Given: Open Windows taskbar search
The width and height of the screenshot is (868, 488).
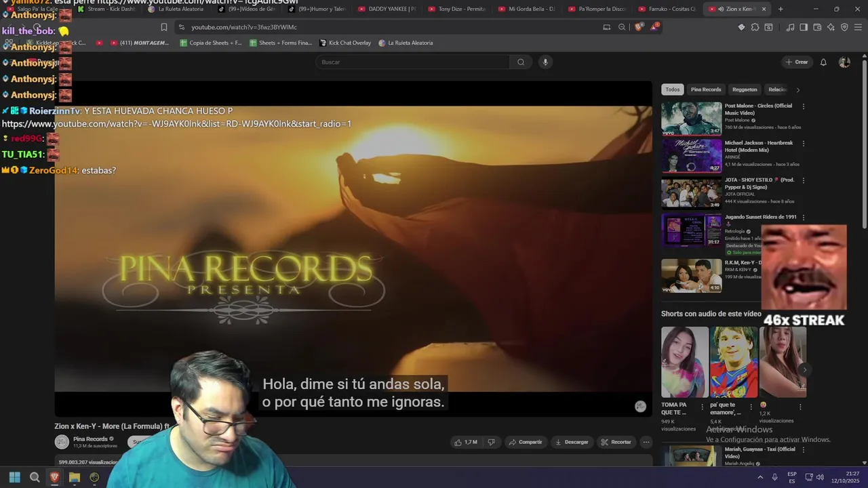Looking at the screenshot, I should point(35,477).
